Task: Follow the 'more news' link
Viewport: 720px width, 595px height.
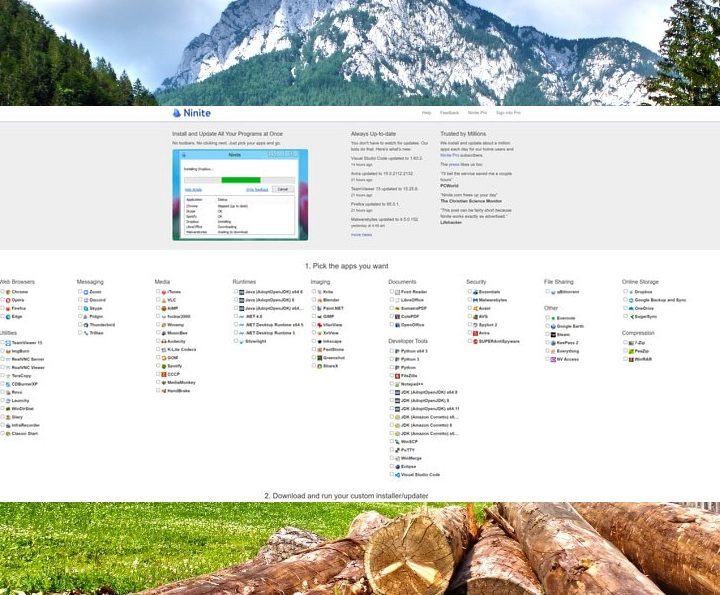Action: click(361, 235)
